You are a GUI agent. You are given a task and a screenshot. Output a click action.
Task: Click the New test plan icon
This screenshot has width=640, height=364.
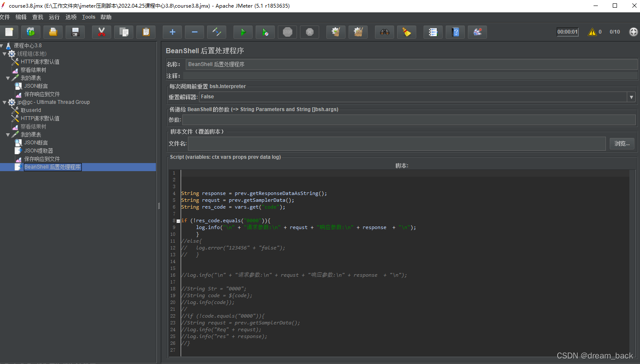9,32
